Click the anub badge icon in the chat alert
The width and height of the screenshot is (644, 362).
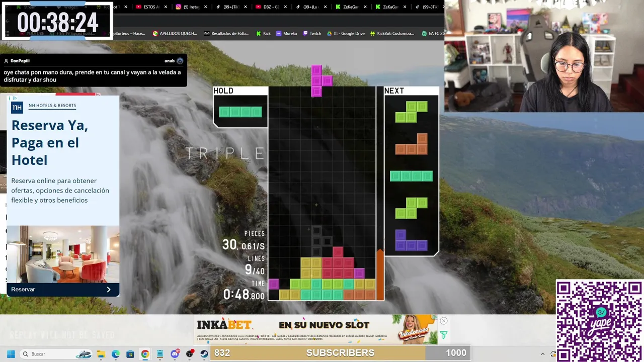[x=180, y=61]
